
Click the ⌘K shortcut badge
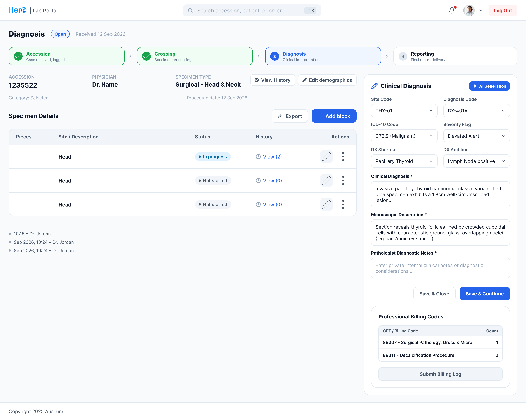click(x=310, y=10)
